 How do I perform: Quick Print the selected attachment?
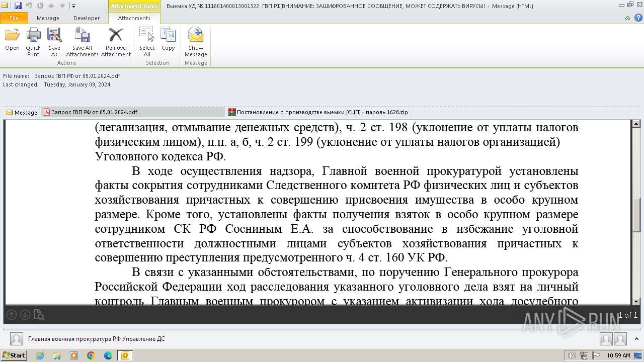click(x=33, y=42)
